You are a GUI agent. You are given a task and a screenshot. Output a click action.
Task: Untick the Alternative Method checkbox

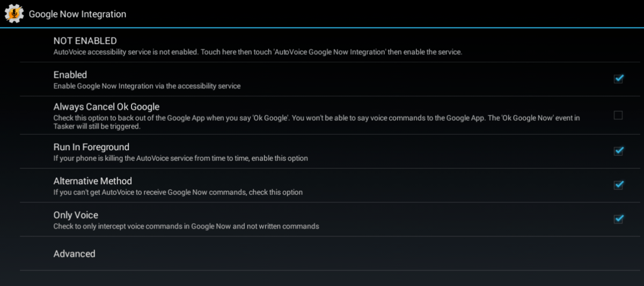(x=618, y=185)
